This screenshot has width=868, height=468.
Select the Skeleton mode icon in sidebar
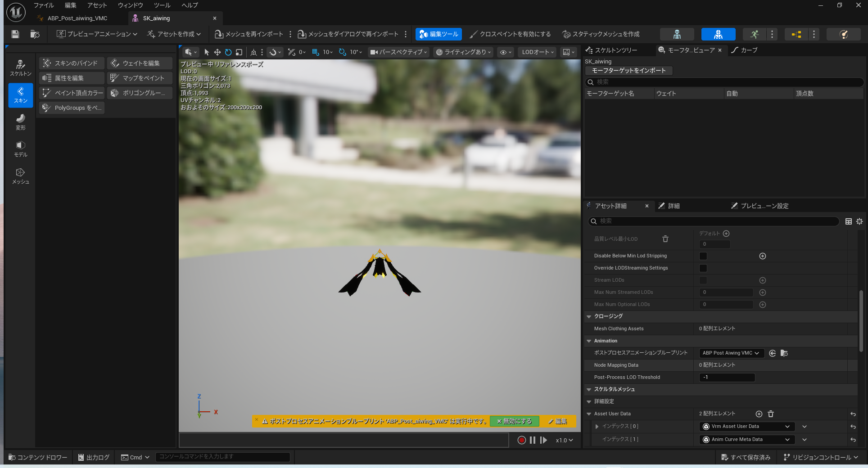pyautogui.click(x=20, y=67)
